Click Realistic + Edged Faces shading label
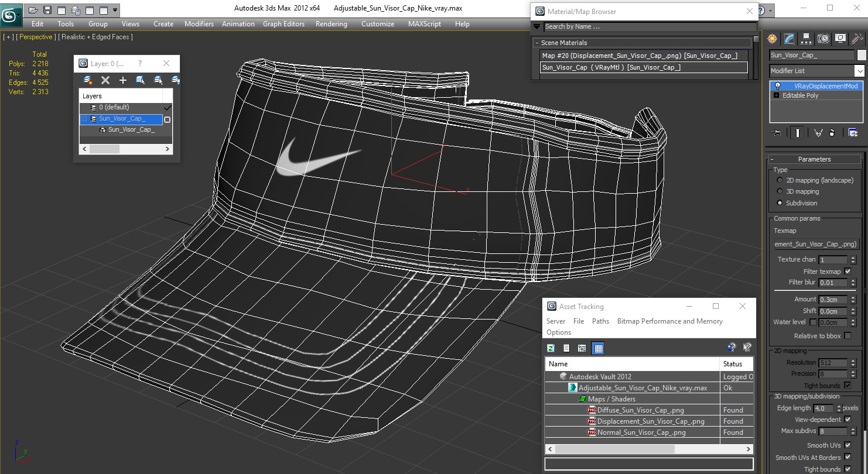This screenshot has height=474, width=868. [x=95, y=37]
